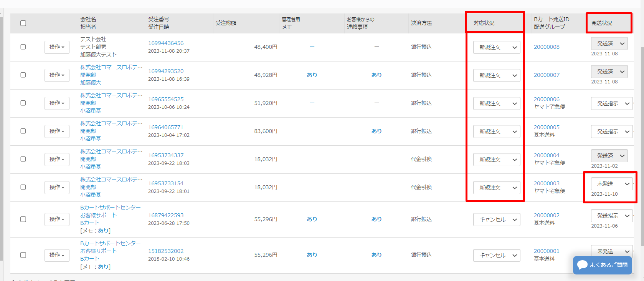Screen dimensions: 644x281
Task: Open 操作 menu for order 16879422593
Action: (x=57, y=219)
